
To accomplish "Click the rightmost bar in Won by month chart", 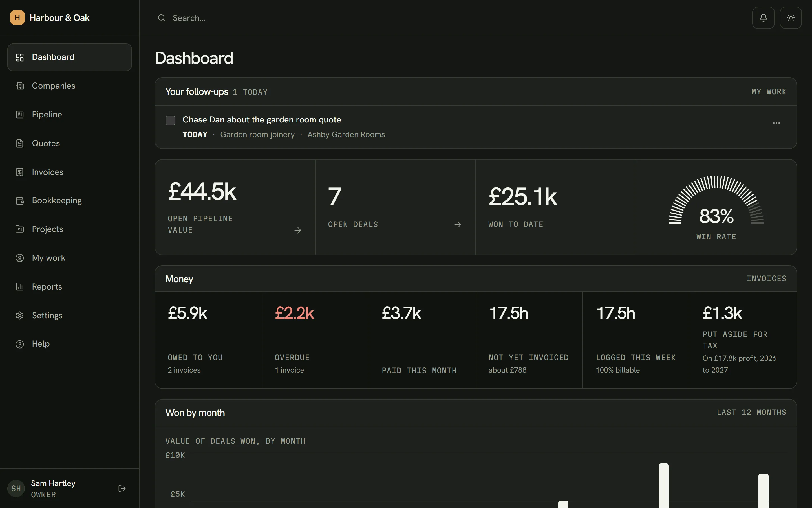I will [763, 491].
